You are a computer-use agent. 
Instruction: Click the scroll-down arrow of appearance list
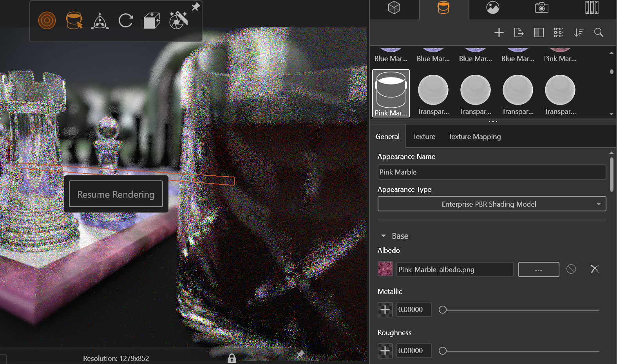(x=612, y=114)
